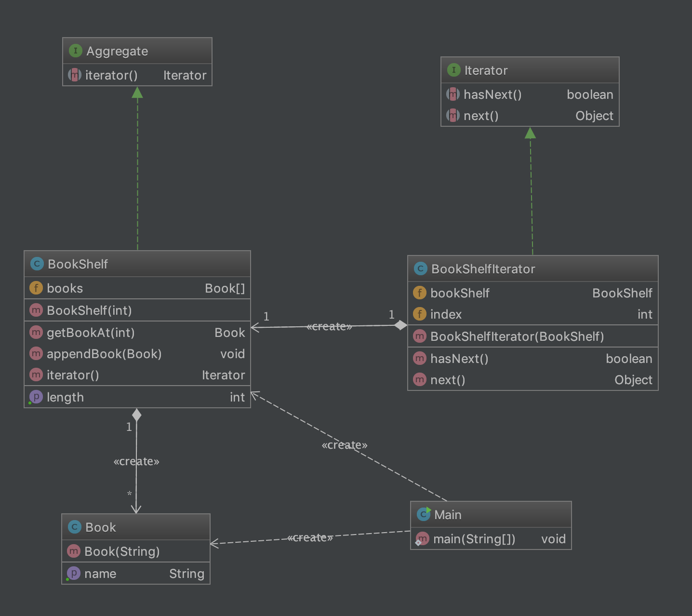Image resolution: width=692 pixels, height=616 pixels.
Task: Click the method icon beside getBookAt(int)
Action: point(36,332)
